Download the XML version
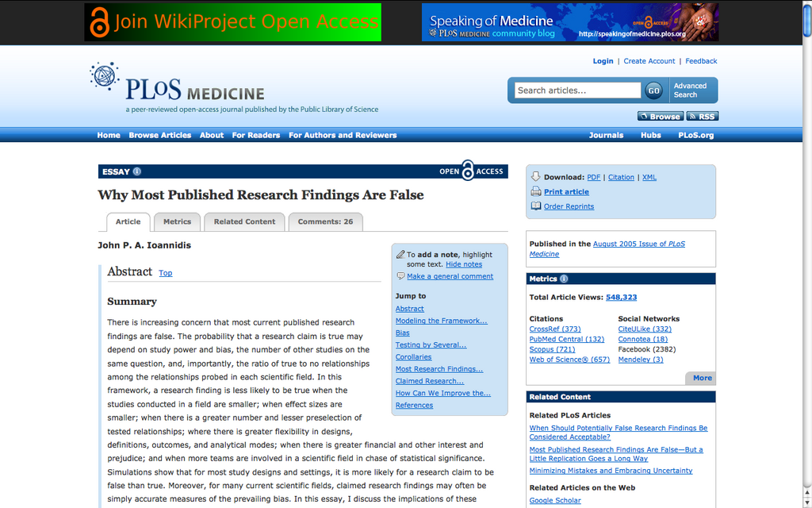The height and width of the screenshot is (508, 812). 649,177
